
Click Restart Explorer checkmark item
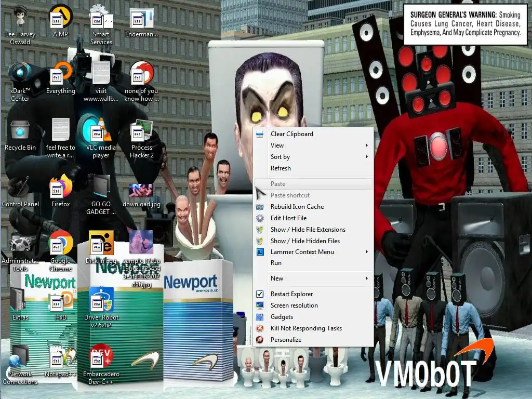pos(313,294)
